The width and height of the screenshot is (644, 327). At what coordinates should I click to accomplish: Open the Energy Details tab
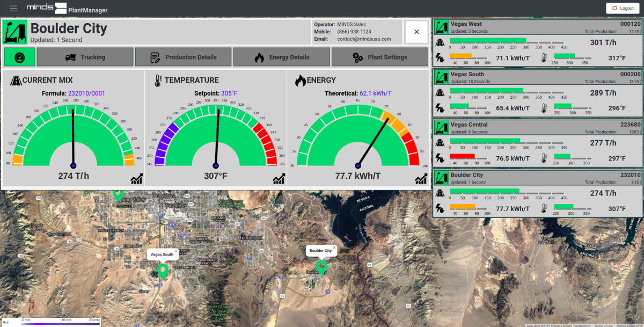[281, 57]
